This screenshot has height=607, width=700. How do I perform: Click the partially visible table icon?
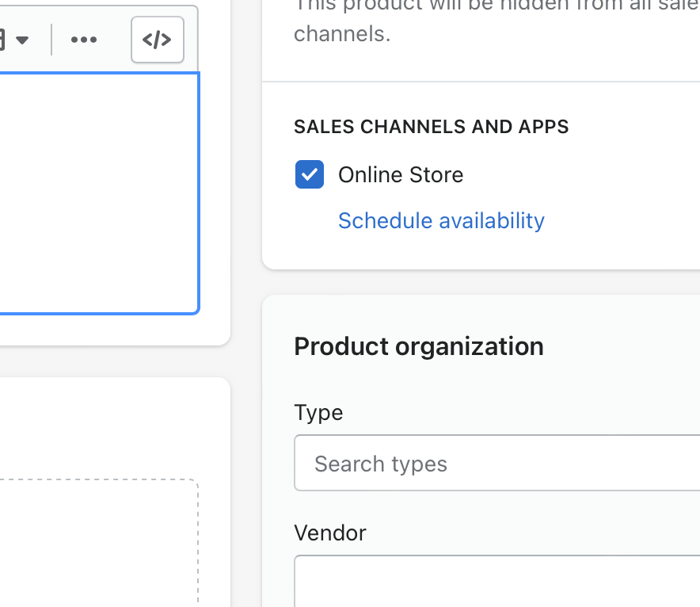[x=3, y=40]
